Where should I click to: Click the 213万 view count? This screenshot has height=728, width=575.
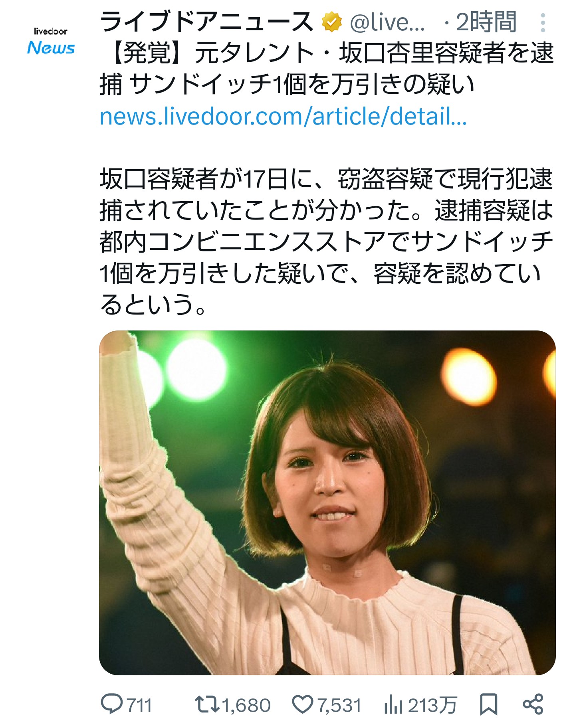click(x=432, y=705)
